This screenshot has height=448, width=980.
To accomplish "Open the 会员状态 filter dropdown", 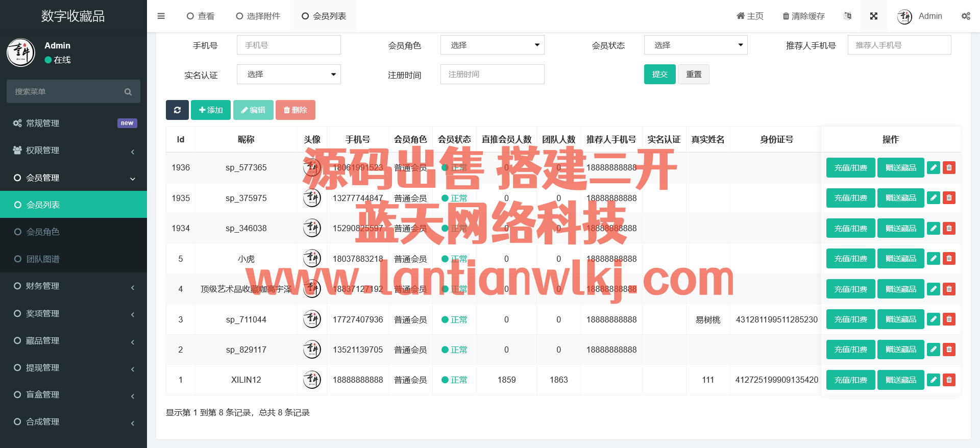I will pos(695,45).
